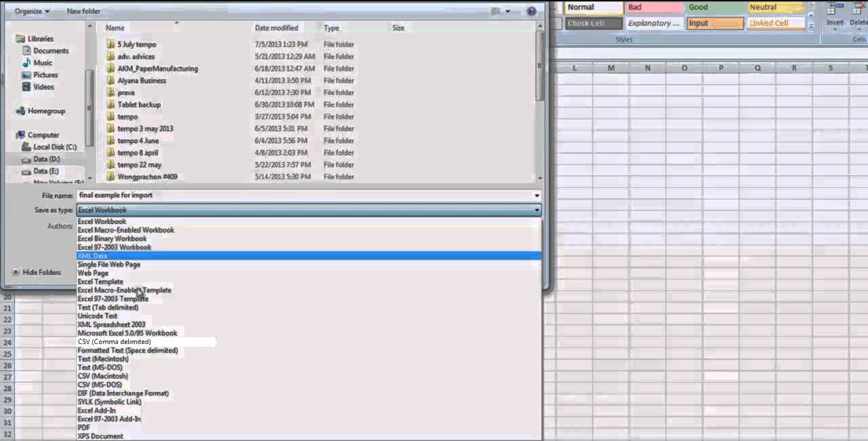Expand the File name history dropdown arrow
868x441 pixels.
[536, 195]
